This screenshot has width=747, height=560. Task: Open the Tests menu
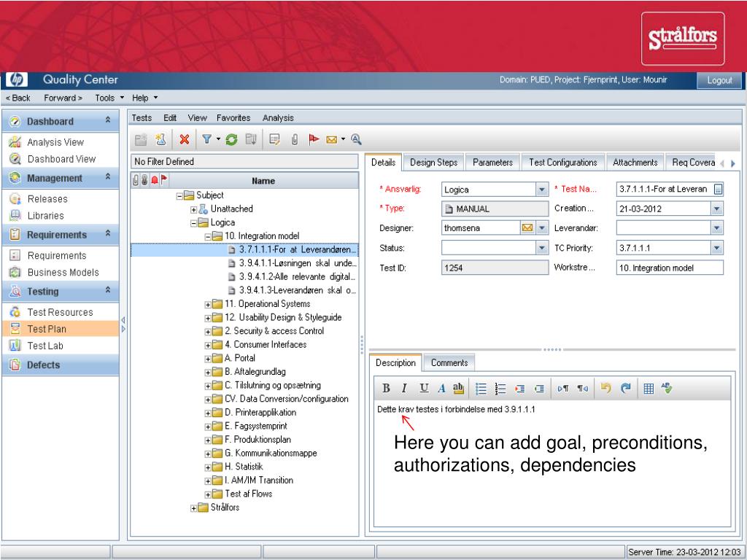[x=142, y=118]
